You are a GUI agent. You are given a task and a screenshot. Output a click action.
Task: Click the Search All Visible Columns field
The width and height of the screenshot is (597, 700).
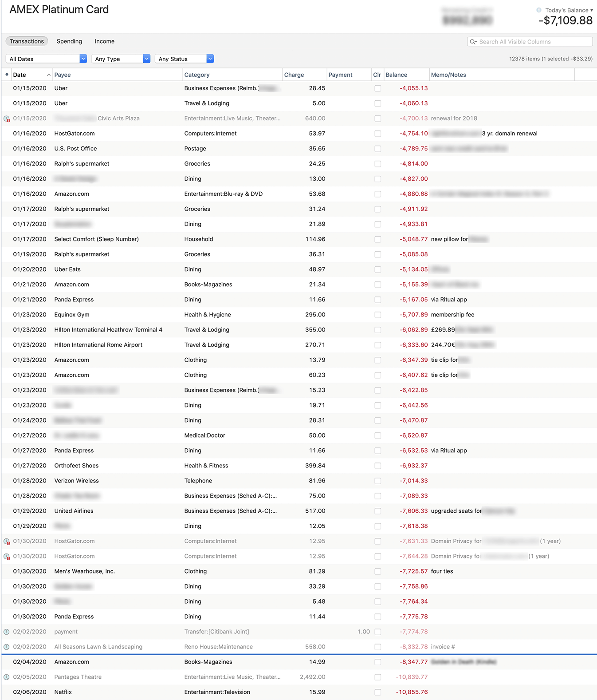click(530, 42)
